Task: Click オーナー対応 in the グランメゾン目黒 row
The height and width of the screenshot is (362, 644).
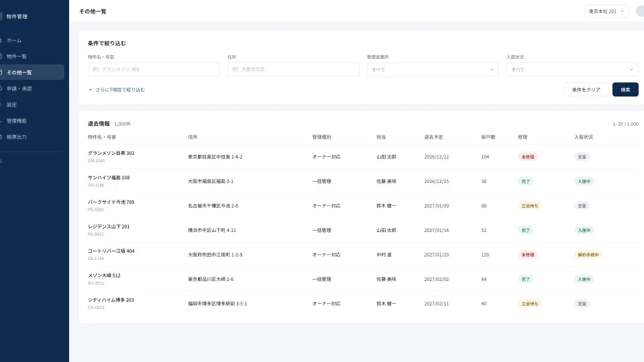Action: 326,157
